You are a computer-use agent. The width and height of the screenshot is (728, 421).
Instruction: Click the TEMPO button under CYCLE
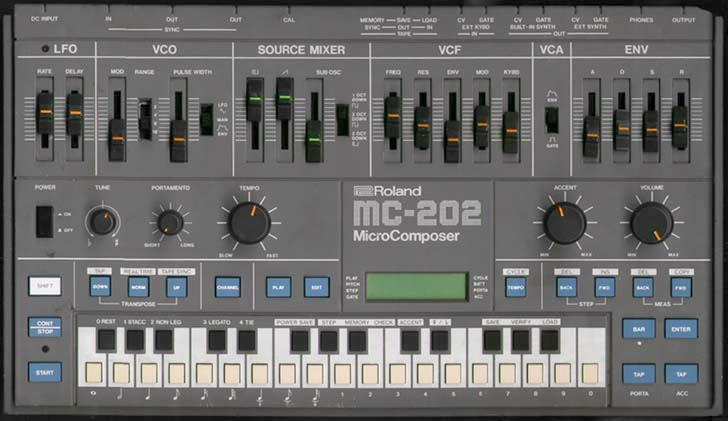click(515, 287)
